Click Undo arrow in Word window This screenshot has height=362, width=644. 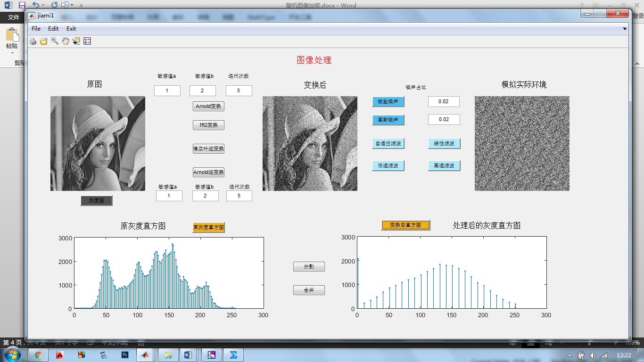36,5
